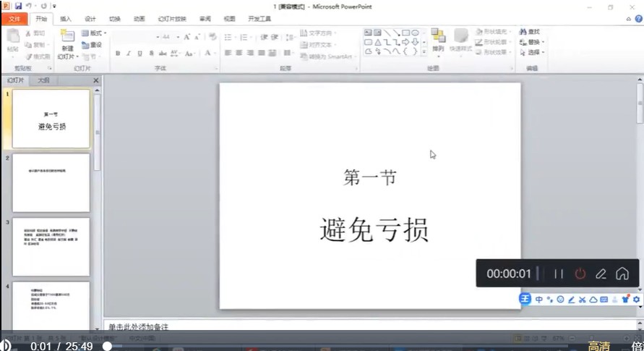The image size is (644, 351).
Task: Toggle Underline text formatting
Action: tap(139, 54)
